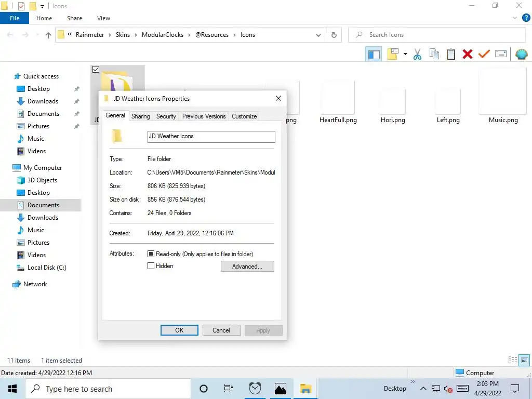This screenshot has width=532, height=399.
Task: Open the dropdown arrow beside folder options icon
Action: click(x=405, y=54)
